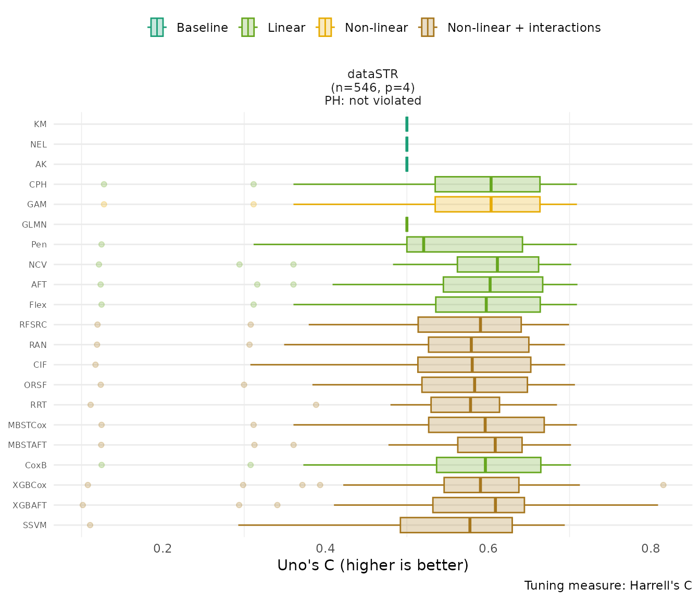
Task: Click the Non-linear legend key icon
Action: tap(324, 28)
